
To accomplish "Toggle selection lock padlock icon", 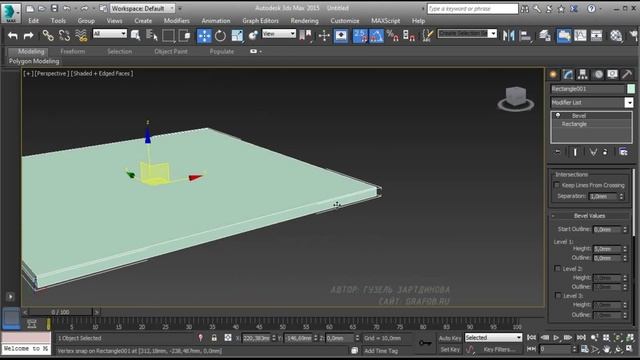I will pos(214,338).
